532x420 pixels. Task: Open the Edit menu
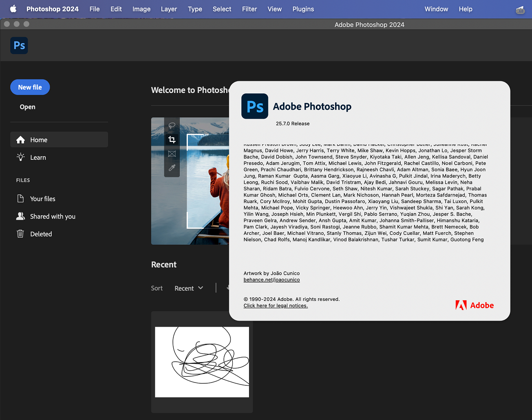116,9
